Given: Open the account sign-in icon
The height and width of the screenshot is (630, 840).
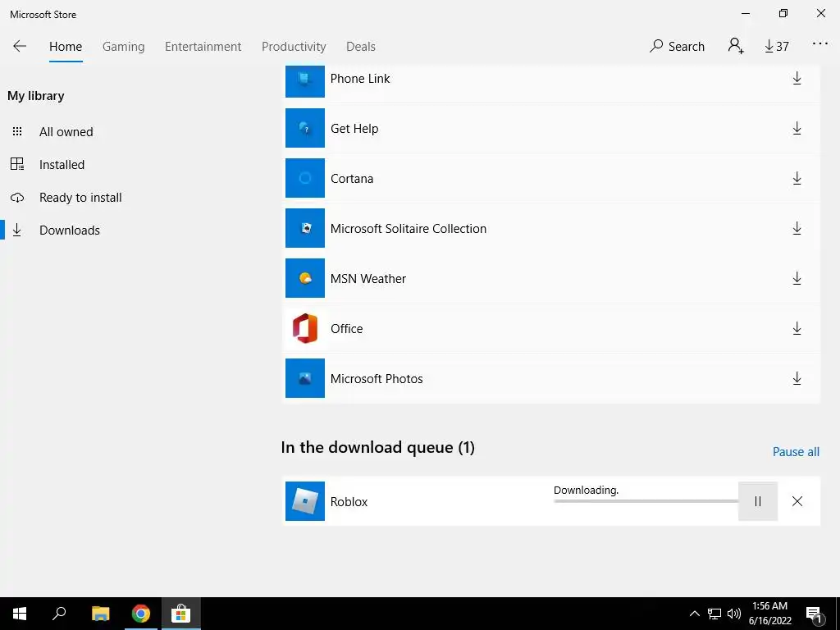Looking at the screenshot, I should pos(736,46).
